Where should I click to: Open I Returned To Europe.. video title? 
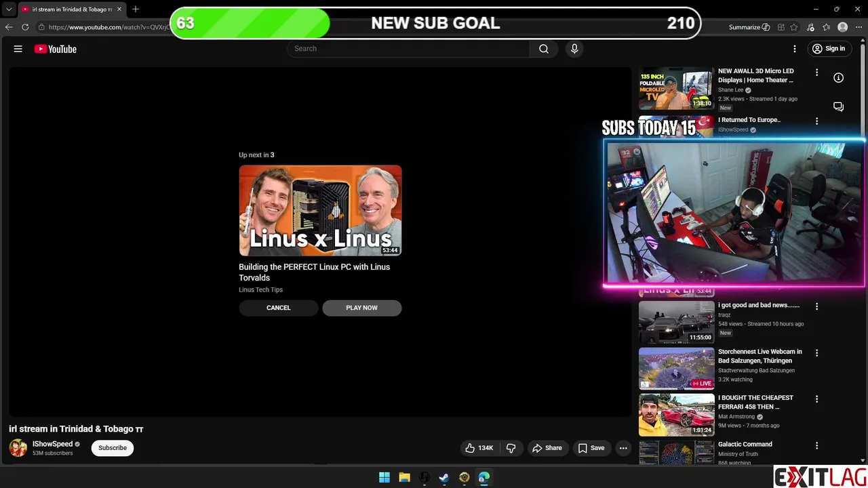point(749,120)
